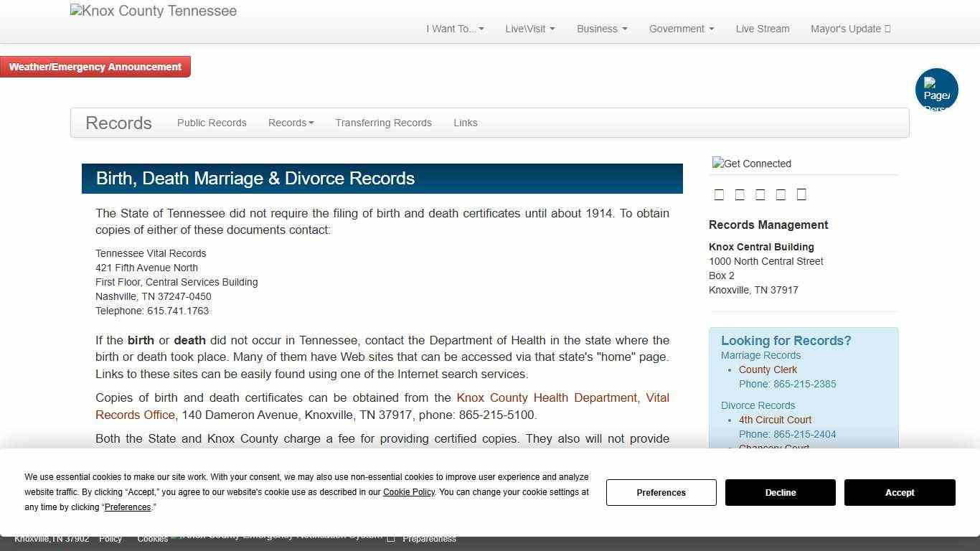Click the Get Connected banner image
Image resolution: width=980 pixels, height=551 pixels.
[x=751, y=164]
